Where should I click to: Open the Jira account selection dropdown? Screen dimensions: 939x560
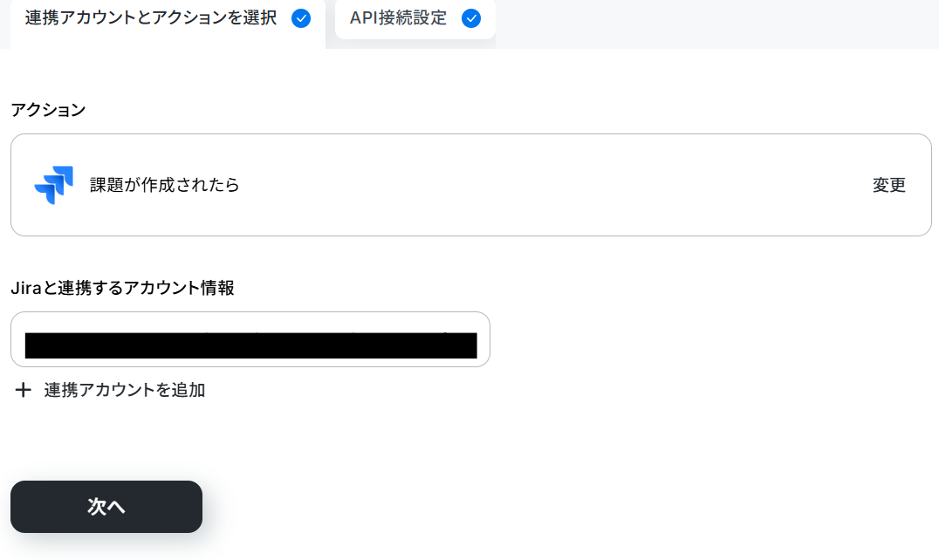(250, 339)
